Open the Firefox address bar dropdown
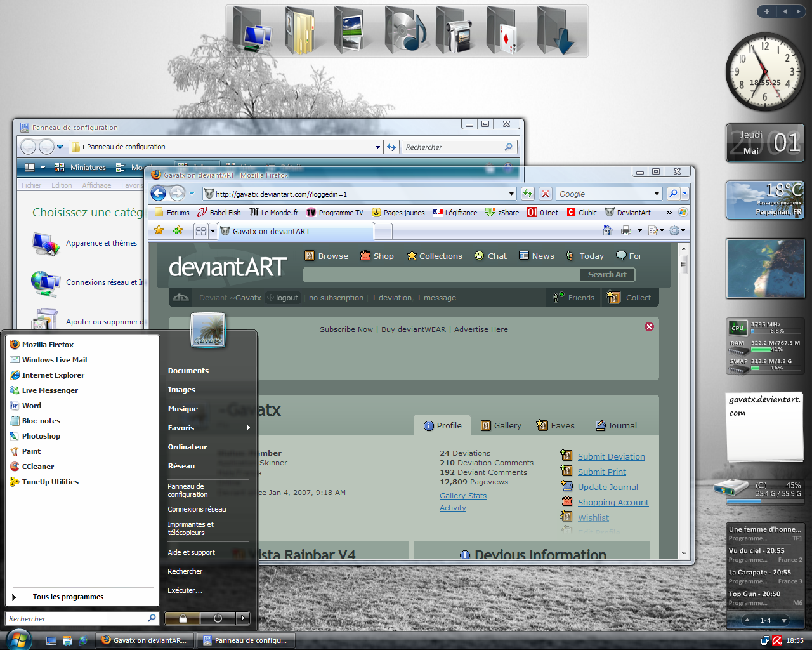Image resolution: width=812 pixels, height=650 pixels. click(511, 194)
